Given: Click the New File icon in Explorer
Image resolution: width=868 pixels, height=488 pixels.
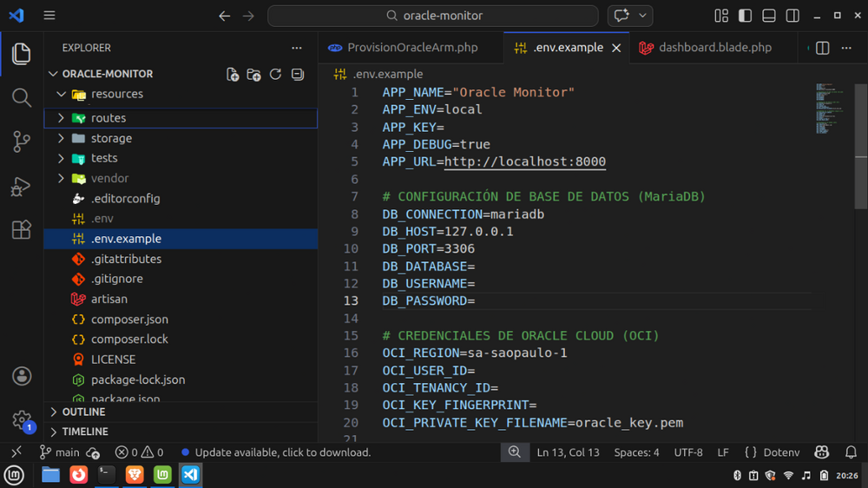Looking at the screenshot, I should (x=233, y=75).
